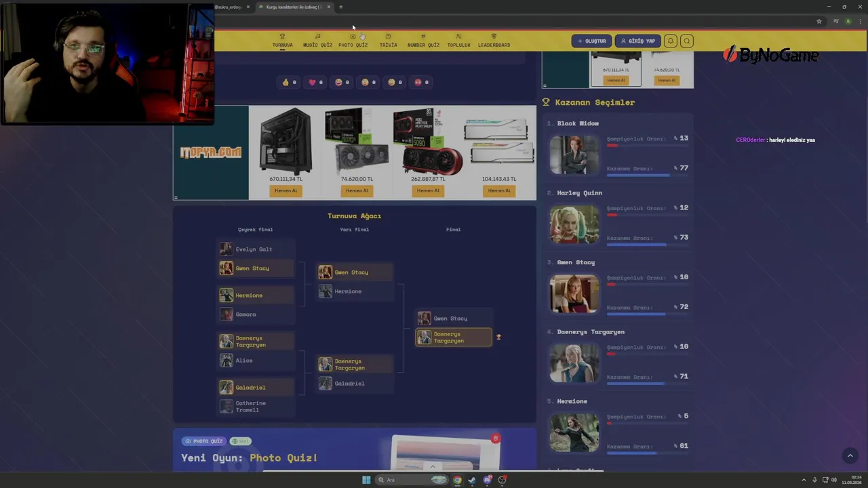This screenshot has width=868, height=488.
Task: Open the browser profile avatar
Action: [848, 21]
